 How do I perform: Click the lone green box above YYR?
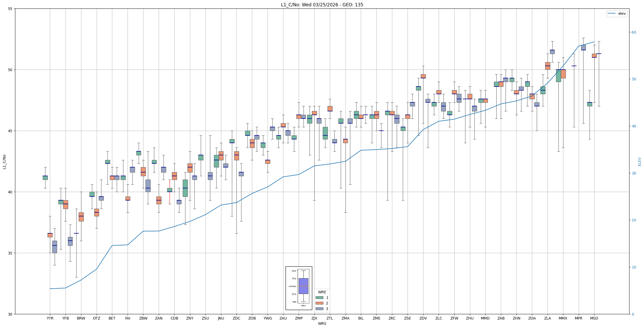pos(45,177)
